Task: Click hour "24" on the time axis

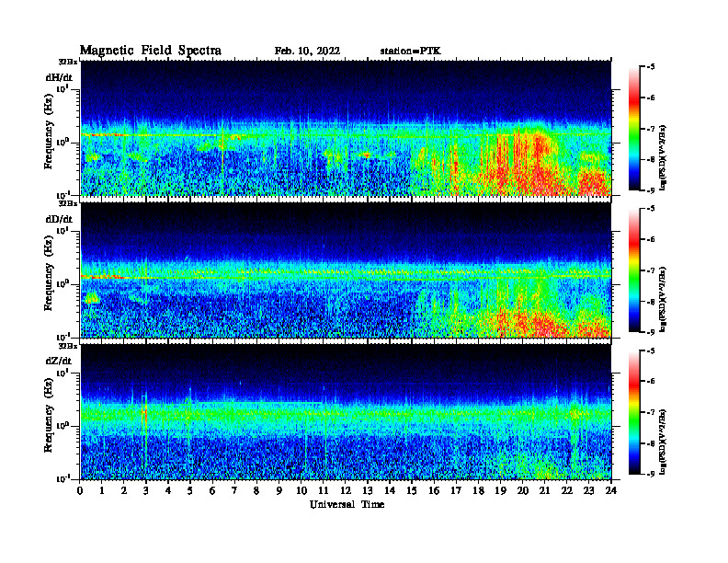Action: point(611,491)
